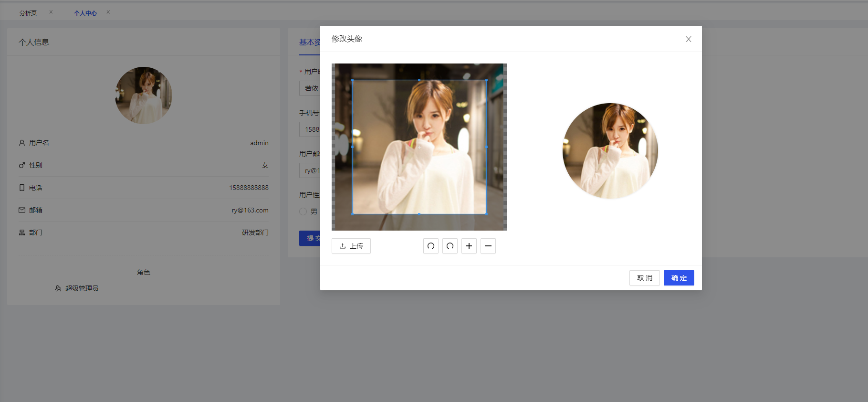Cancel avatar change with 取消

pos(645,278)
